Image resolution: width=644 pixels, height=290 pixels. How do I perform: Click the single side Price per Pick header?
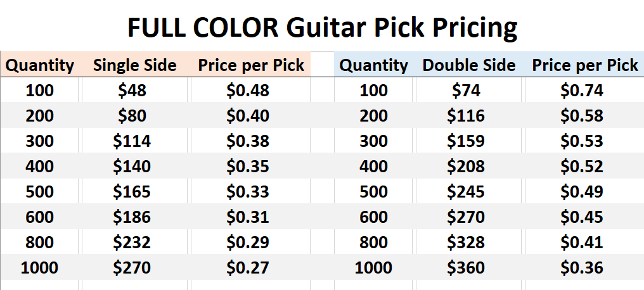[x=252, y=65]
